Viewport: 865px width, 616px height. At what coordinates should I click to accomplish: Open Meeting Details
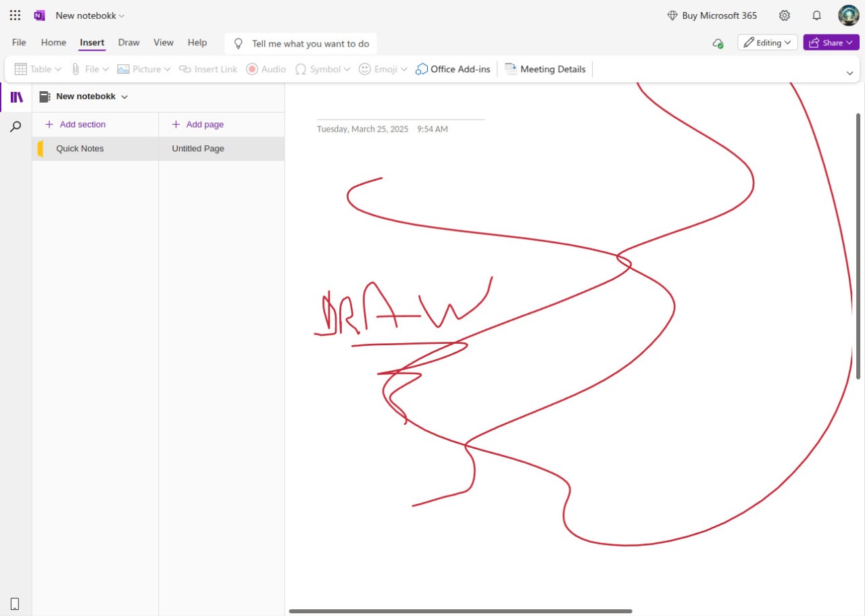click(545, 69)
